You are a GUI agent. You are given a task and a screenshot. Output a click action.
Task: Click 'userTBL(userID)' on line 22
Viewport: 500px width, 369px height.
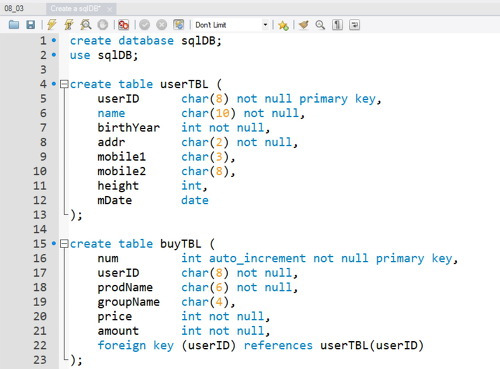[372, 346]
